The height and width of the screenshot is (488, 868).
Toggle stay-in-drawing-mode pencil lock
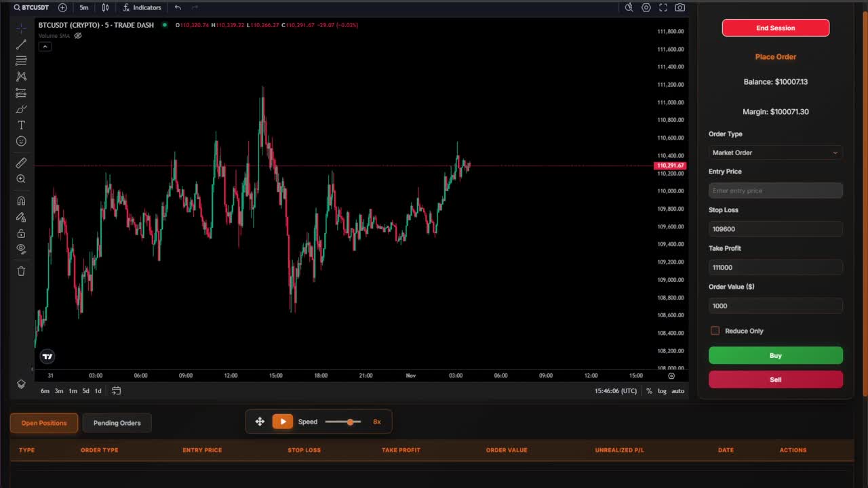[x=21, y=217]
